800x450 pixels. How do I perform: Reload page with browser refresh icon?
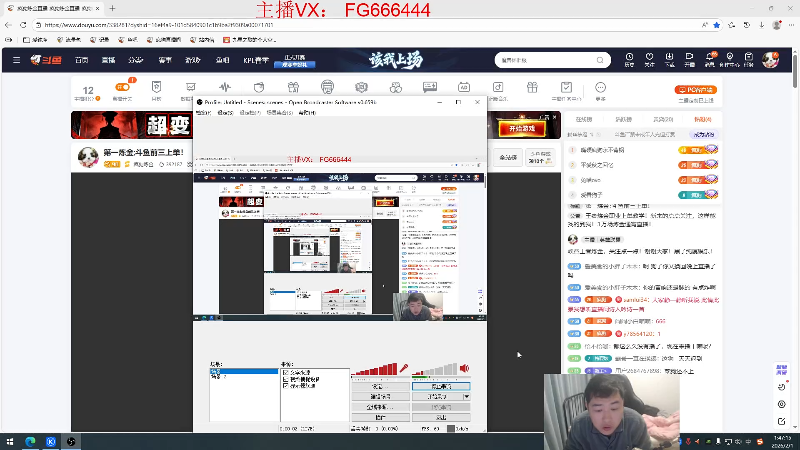23,24
